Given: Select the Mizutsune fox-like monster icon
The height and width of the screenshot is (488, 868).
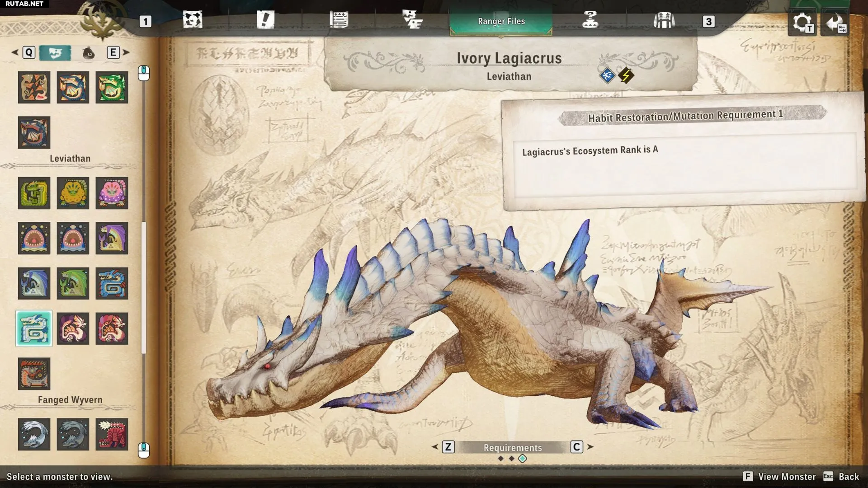Looking at the screenshot, I should (x=73, y=328).
